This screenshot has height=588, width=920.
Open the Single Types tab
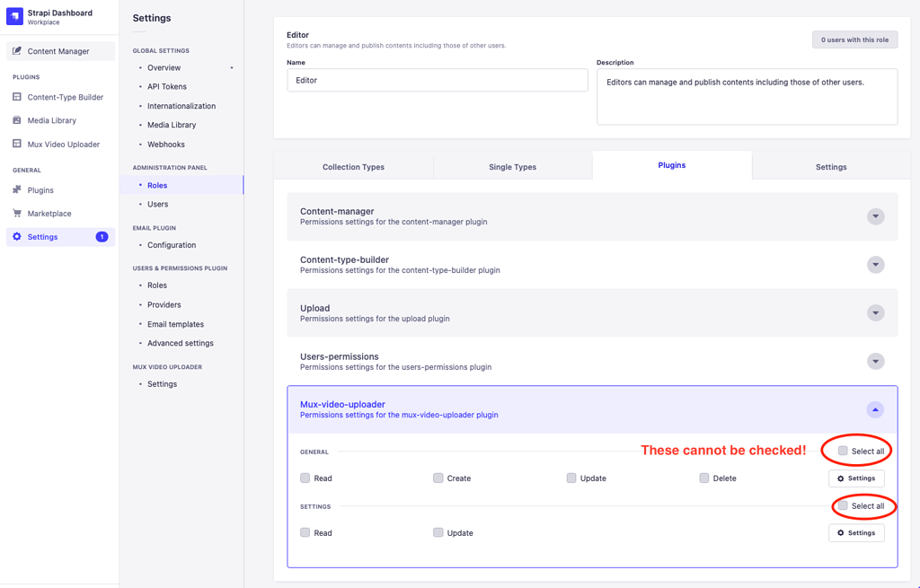pos(512,166)
